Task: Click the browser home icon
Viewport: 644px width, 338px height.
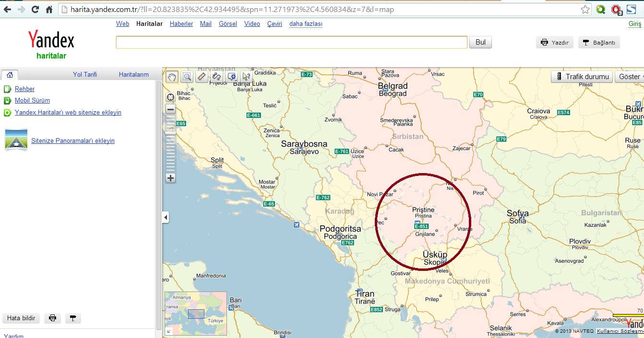Action: 49,9
